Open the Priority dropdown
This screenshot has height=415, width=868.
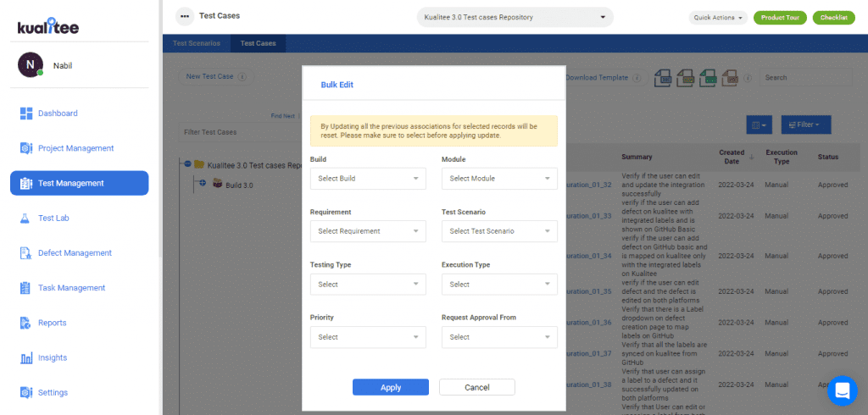point(368,337)
